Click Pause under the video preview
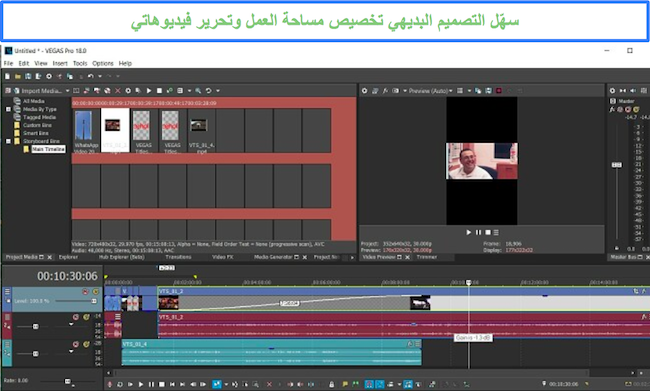 tap(478, 232)
